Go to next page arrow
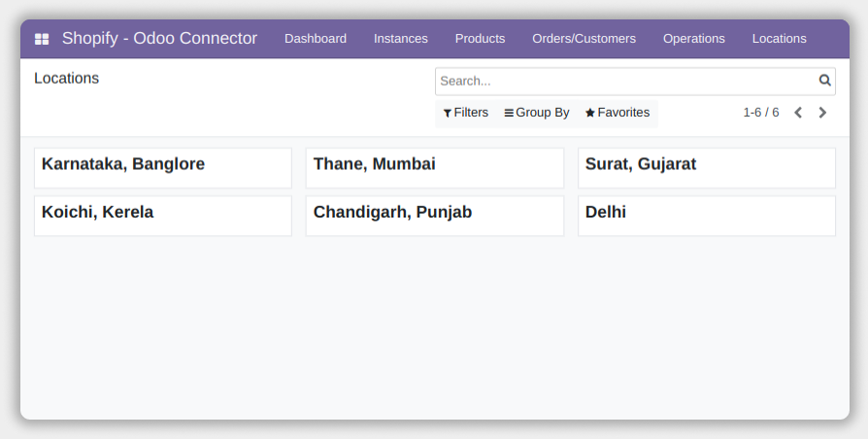Viewport: 868px width, 439px height. pos(822,113)
